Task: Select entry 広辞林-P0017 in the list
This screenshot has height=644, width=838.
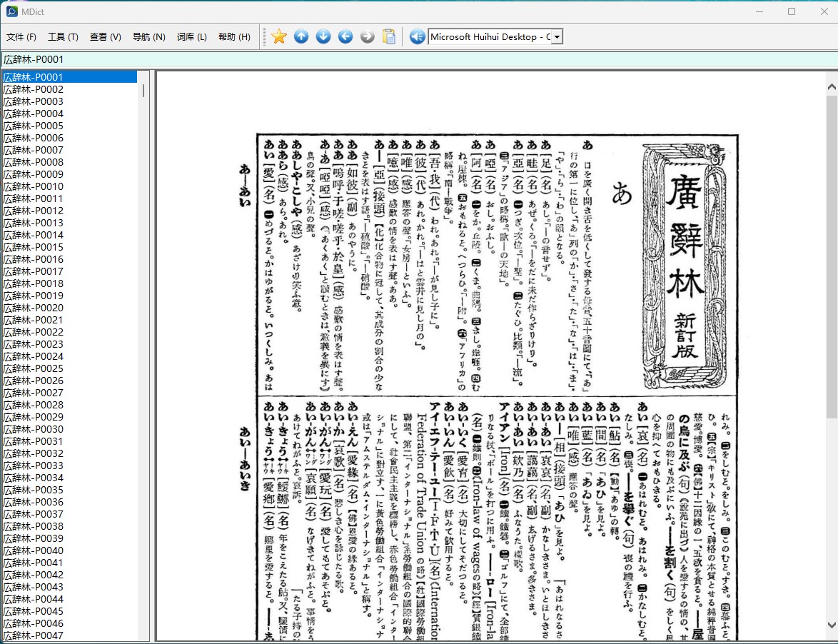Action: [69, 271]
